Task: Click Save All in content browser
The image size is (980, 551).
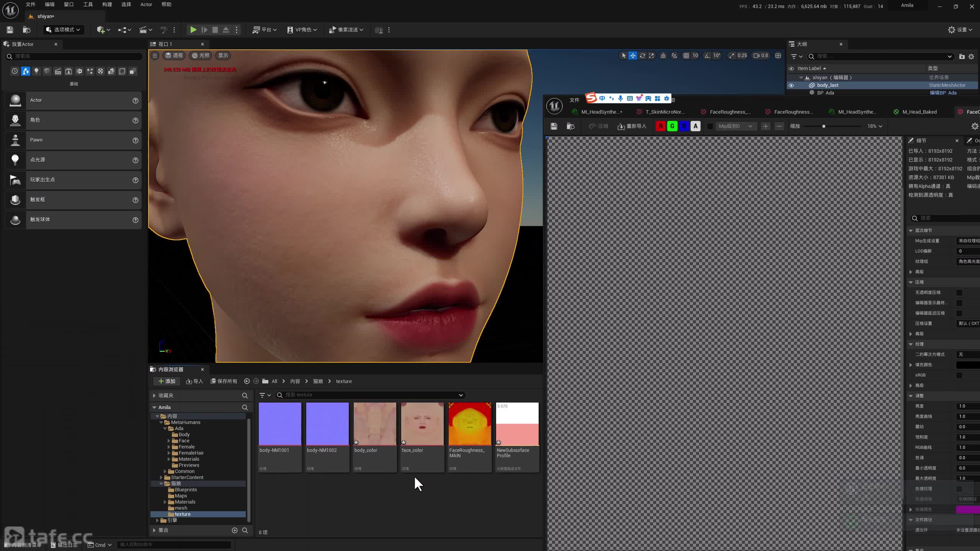Action: (224, 381)
